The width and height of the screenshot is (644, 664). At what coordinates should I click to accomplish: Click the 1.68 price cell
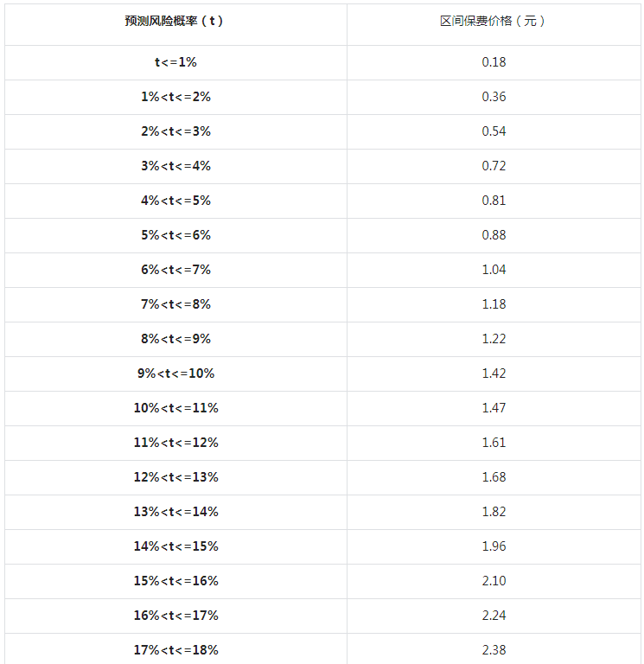click(x=494, y=477)
